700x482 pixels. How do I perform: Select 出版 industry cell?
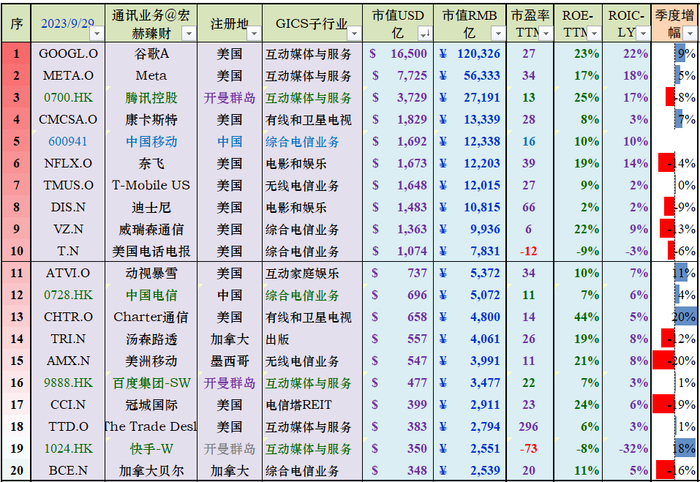click(312, 339)
